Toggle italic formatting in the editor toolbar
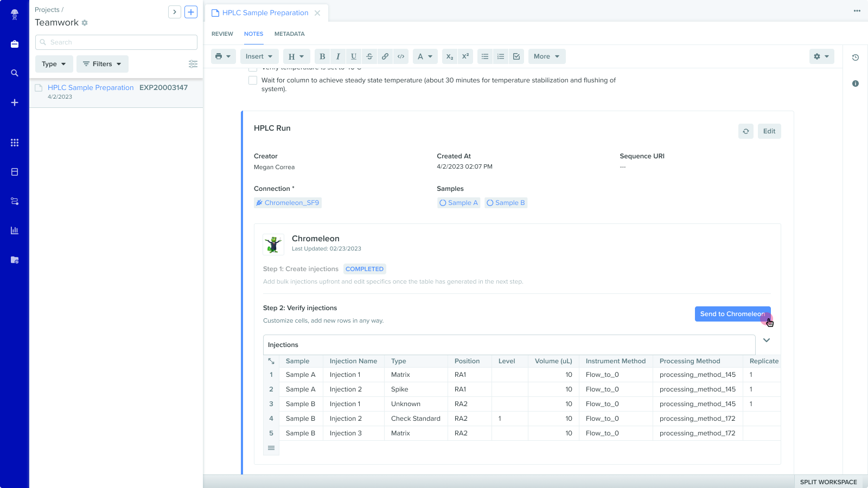Viewport: 868px width, 488px height. tap(338, 56)
